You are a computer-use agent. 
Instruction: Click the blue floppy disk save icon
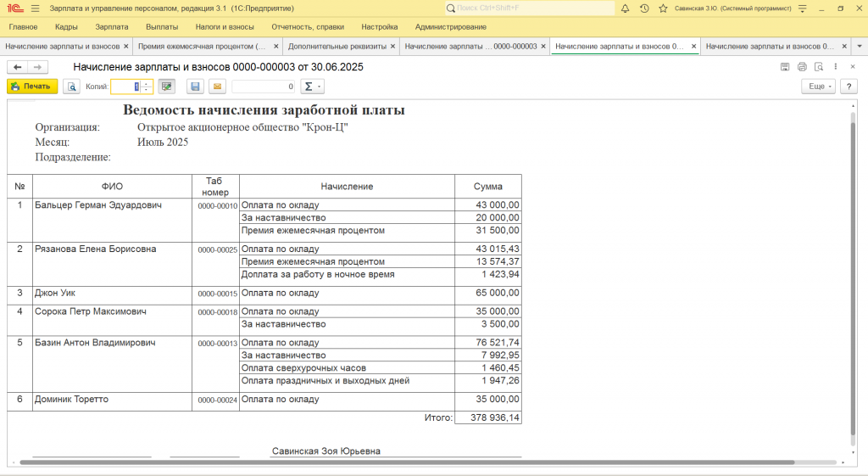pos(195,86)
